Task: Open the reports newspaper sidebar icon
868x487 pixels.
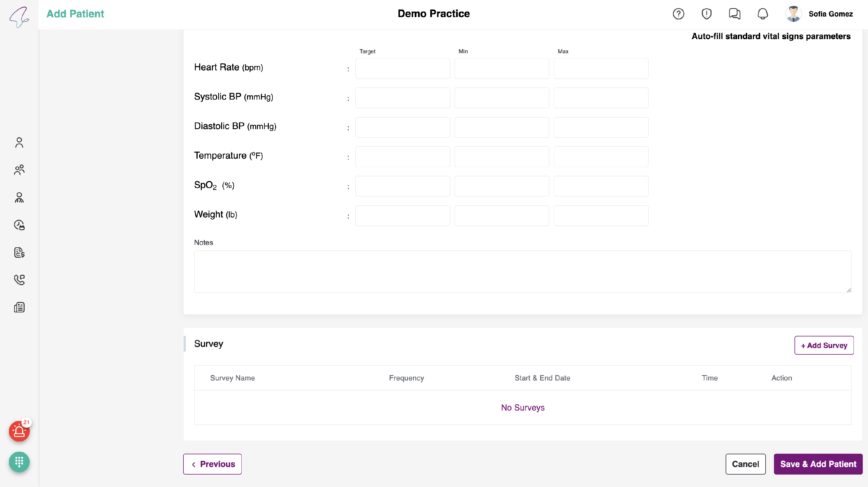Action: click(19, 307)
